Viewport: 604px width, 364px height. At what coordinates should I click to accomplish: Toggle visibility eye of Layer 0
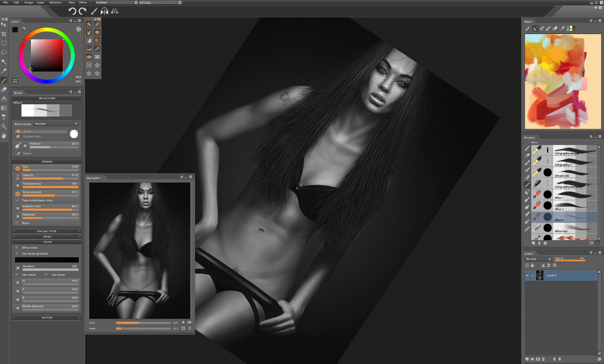[527, 275]
